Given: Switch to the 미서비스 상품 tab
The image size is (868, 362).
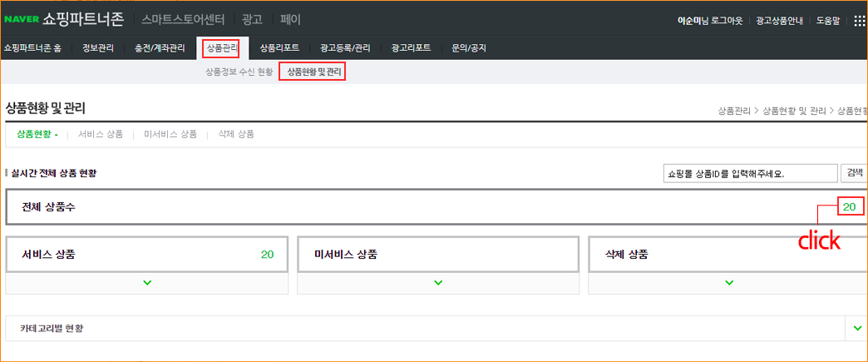Looking at the screenshot, I should tap(170, 134).
